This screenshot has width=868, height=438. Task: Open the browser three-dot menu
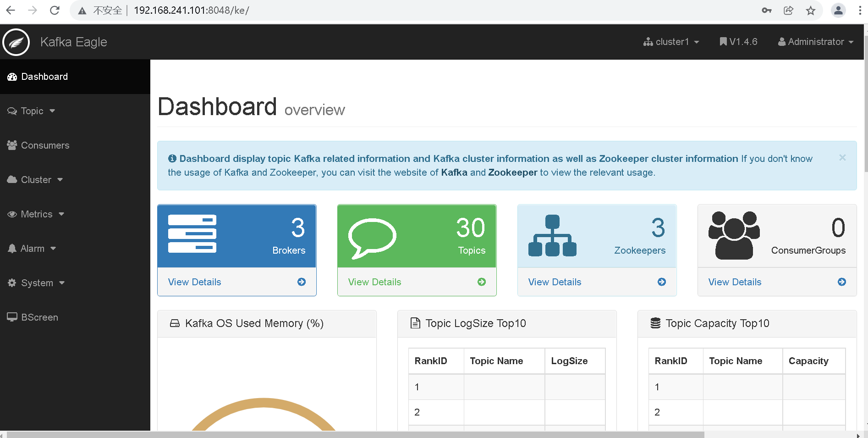point(860,11)
